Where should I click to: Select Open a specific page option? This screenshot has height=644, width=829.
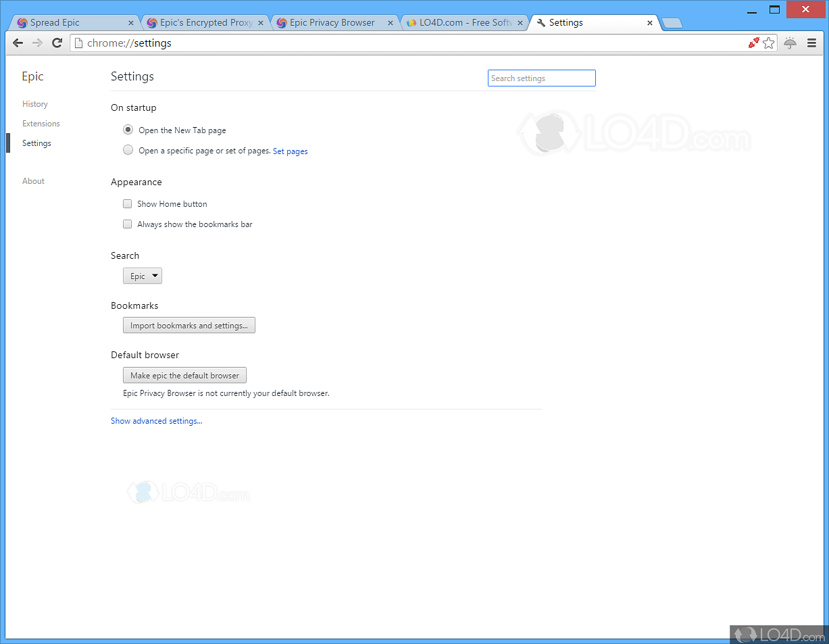coord(128,150)
